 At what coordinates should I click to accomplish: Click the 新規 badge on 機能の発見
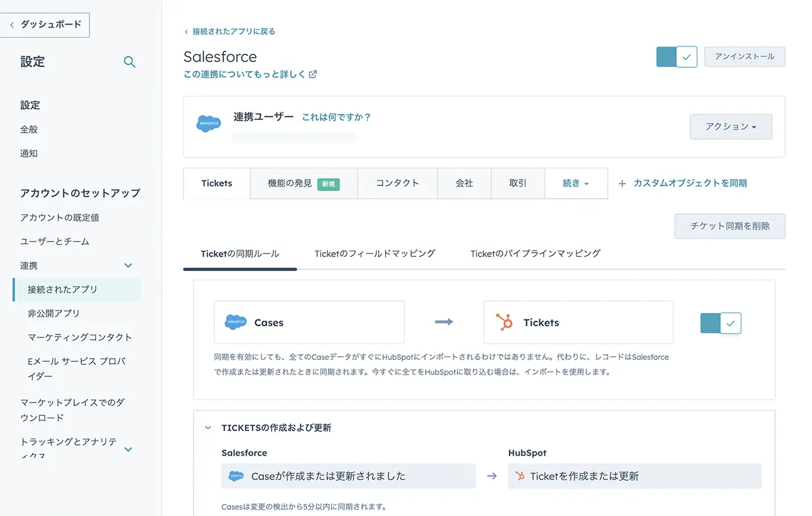point(329,184)
